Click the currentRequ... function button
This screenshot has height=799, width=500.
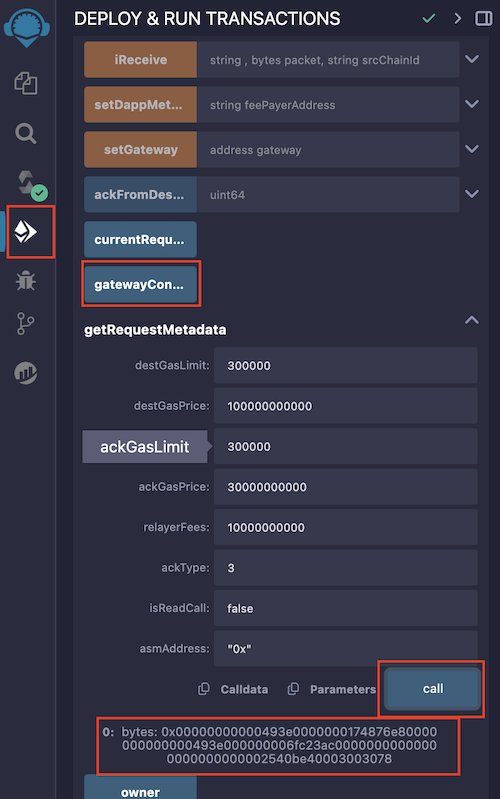[x=141, y=239]
